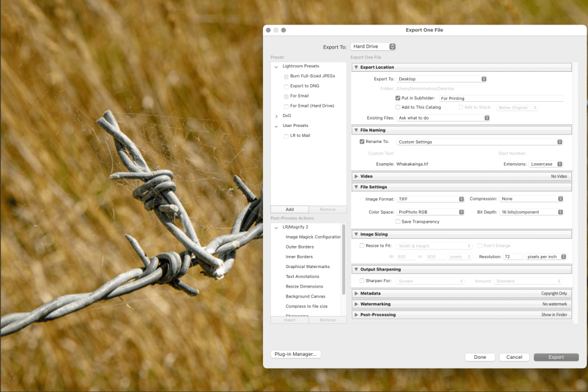588x392 pixels.
Task: Open the Image Format TIFF dropdown
Action: (x=430, y=199)
